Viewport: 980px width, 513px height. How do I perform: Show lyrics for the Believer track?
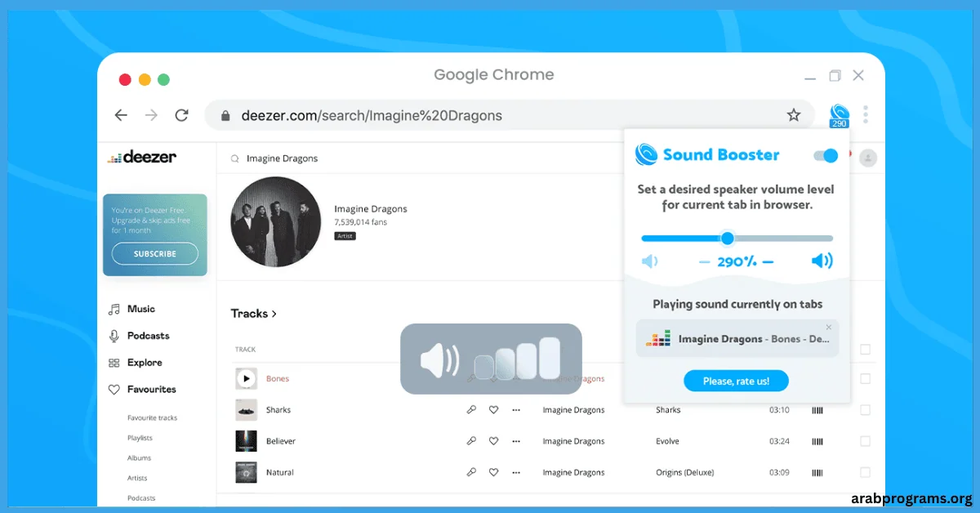pos(471,441)
